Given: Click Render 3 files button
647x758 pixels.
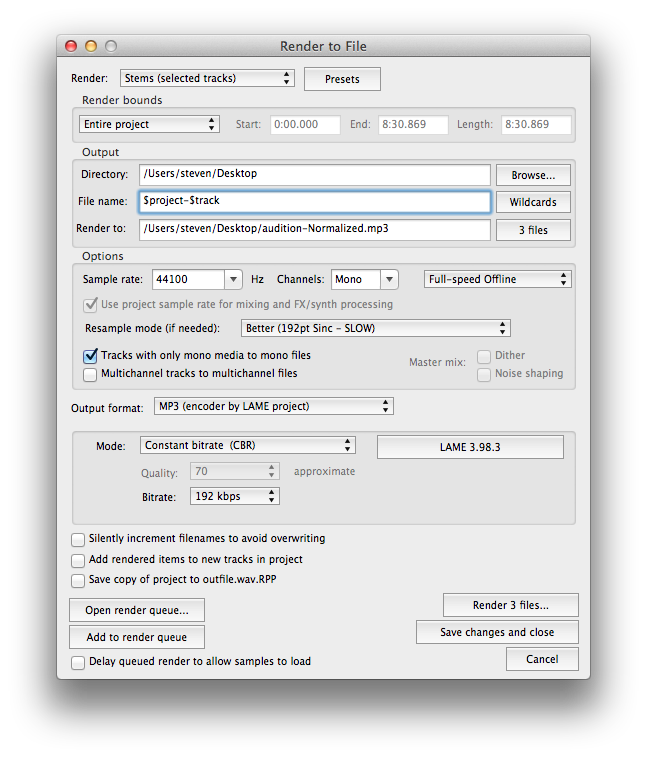Looking at the screenshot, I should [510, 605].
